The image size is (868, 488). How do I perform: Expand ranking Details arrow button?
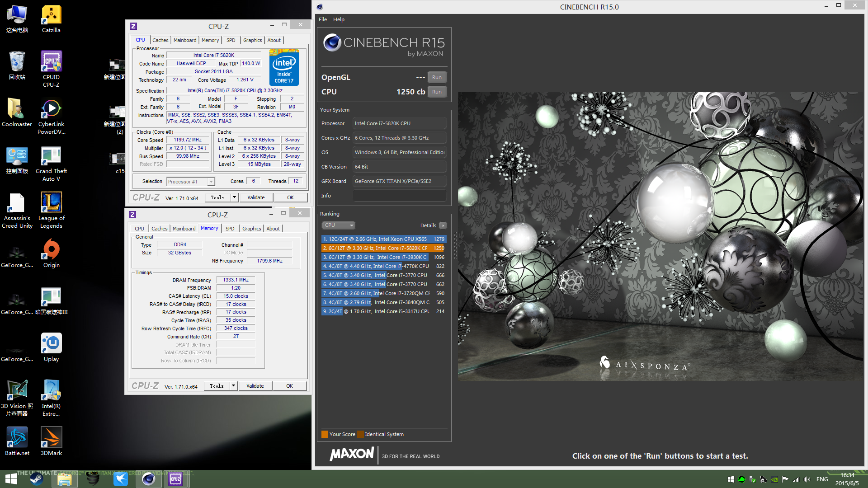443,225
